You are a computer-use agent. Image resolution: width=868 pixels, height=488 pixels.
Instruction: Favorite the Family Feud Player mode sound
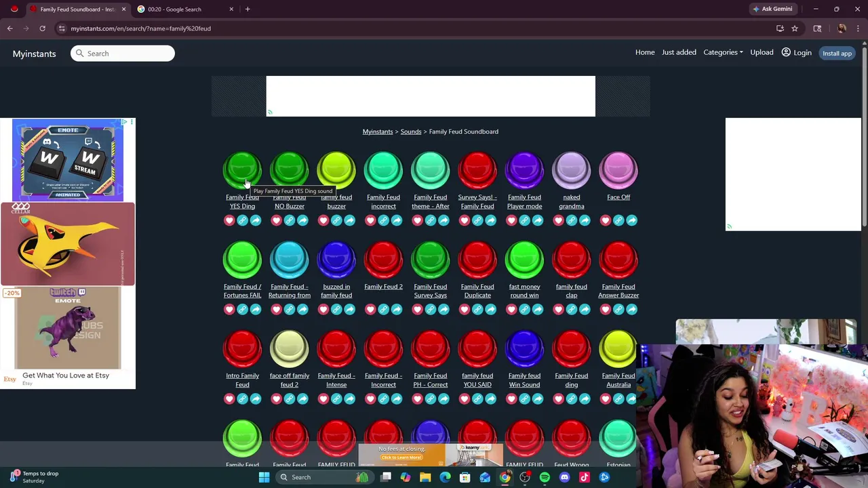pyautogui.click(x=511, y=220)
